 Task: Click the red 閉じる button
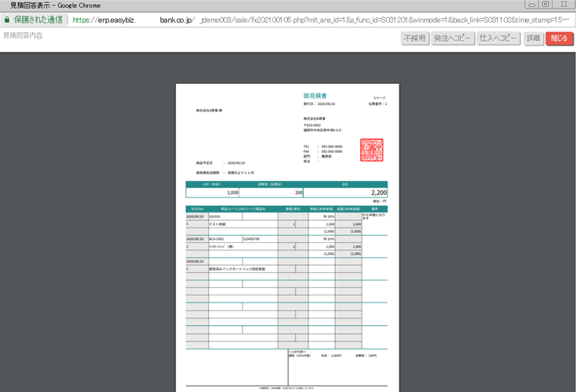tap(559, 38)
